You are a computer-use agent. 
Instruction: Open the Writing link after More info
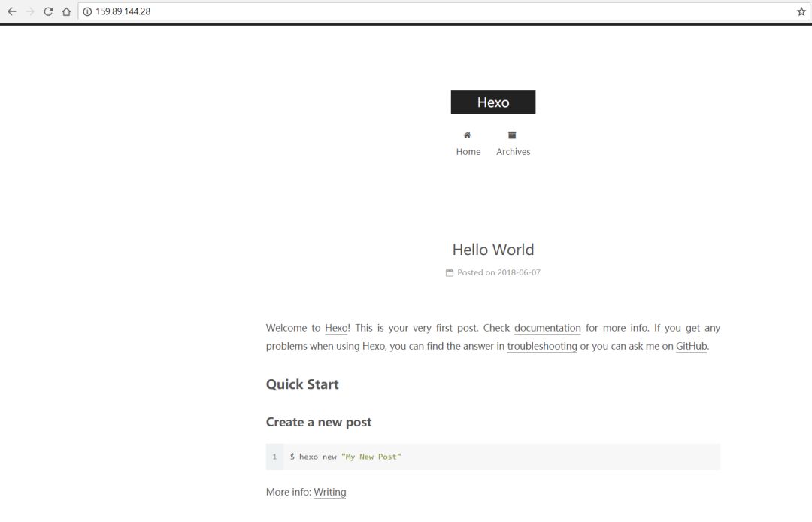330,492
